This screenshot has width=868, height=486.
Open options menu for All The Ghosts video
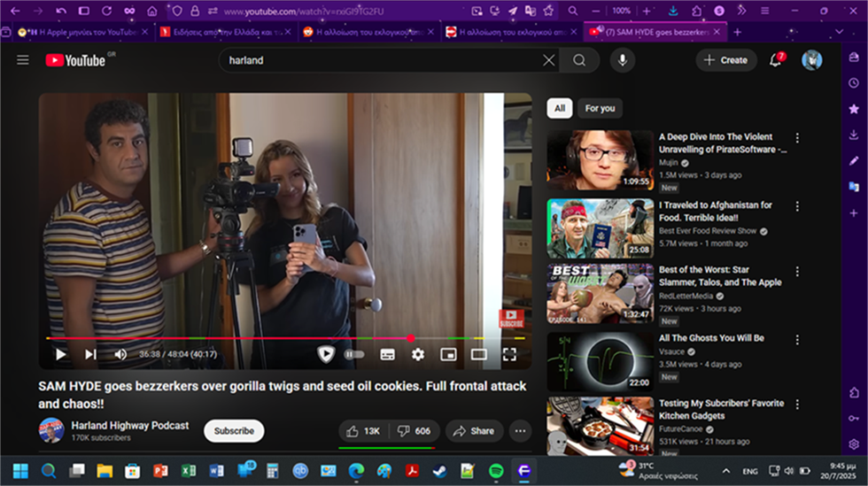click(797, 339)
